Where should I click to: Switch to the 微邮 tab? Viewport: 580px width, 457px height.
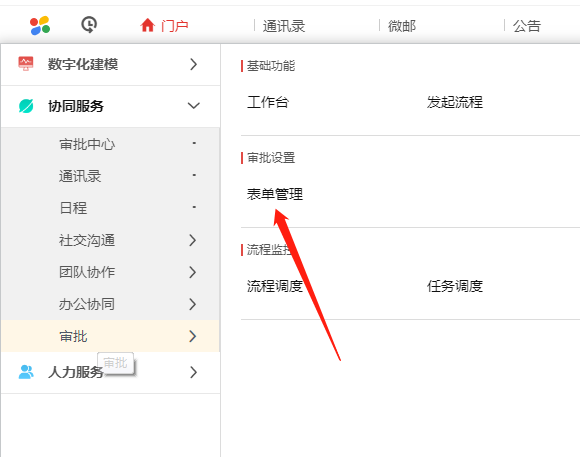point(402,26)
